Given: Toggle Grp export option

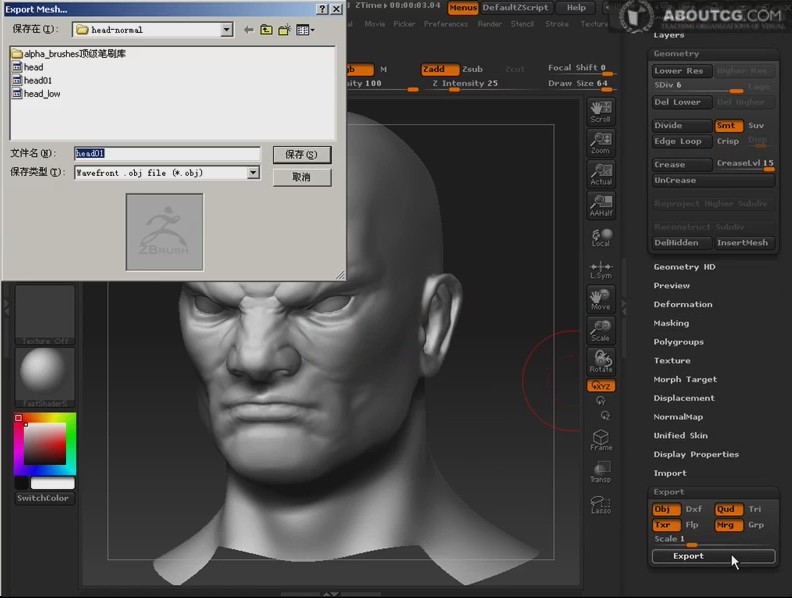Looking at the screenshot, I should tap(756, 525).
